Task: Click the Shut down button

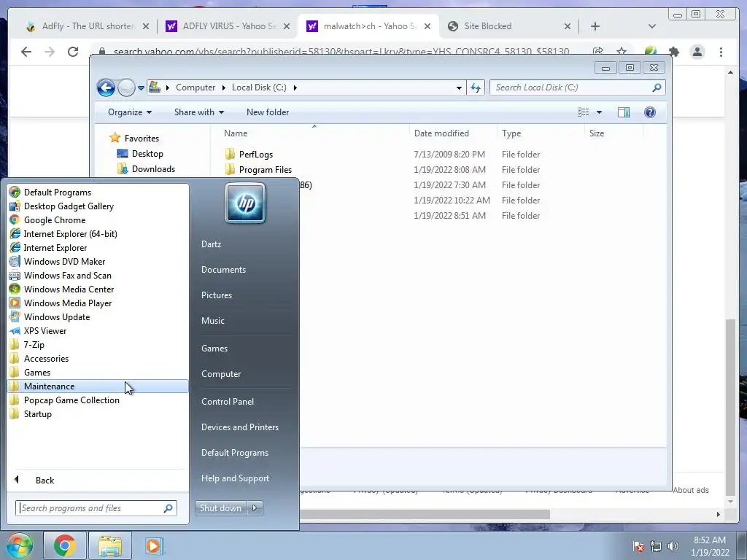Action: point(221,508)
